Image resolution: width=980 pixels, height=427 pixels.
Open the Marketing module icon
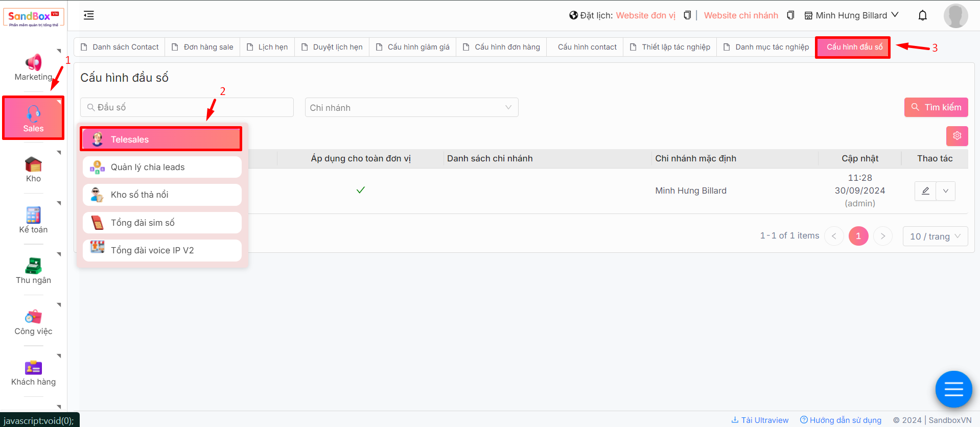pyautogui.click(x=33, y=63)
